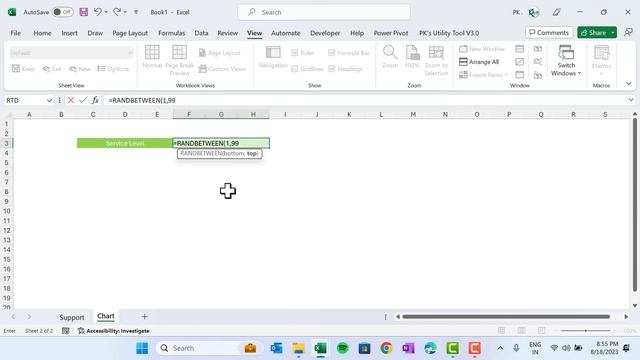Open the Home tab
640x360 pixels.
pos(42,33)
